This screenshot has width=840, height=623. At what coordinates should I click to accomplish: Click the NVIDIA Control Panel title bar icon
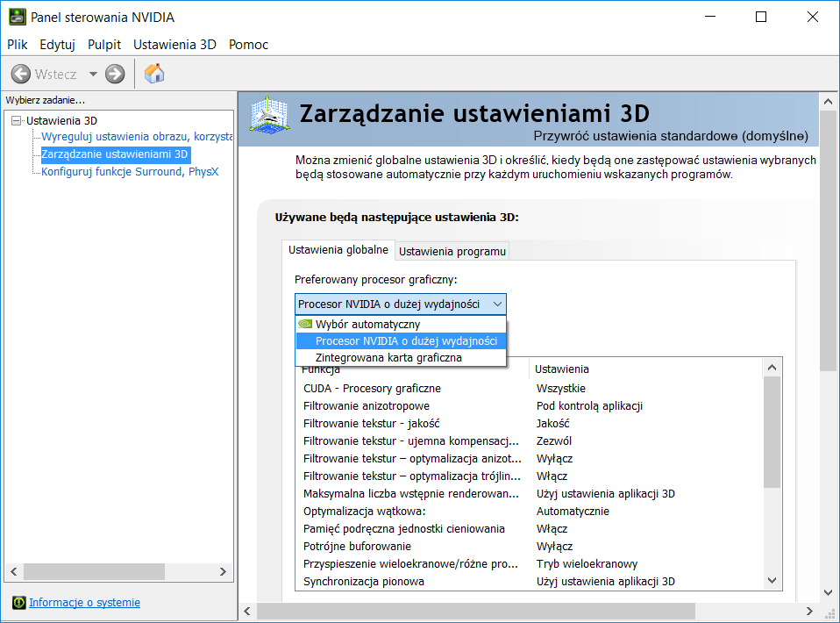[18, 18]
